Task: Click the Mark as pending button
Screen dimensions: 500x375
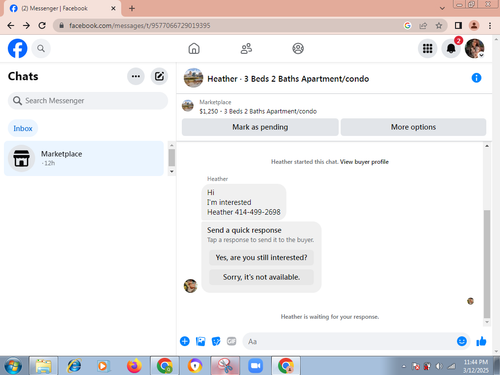Action: 260,127
